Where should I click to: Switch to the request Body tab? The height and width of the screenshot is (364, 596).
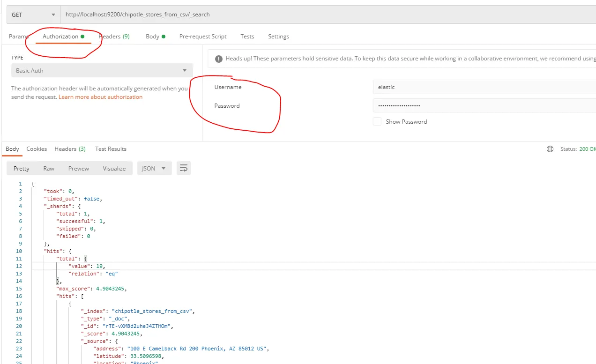156,37
